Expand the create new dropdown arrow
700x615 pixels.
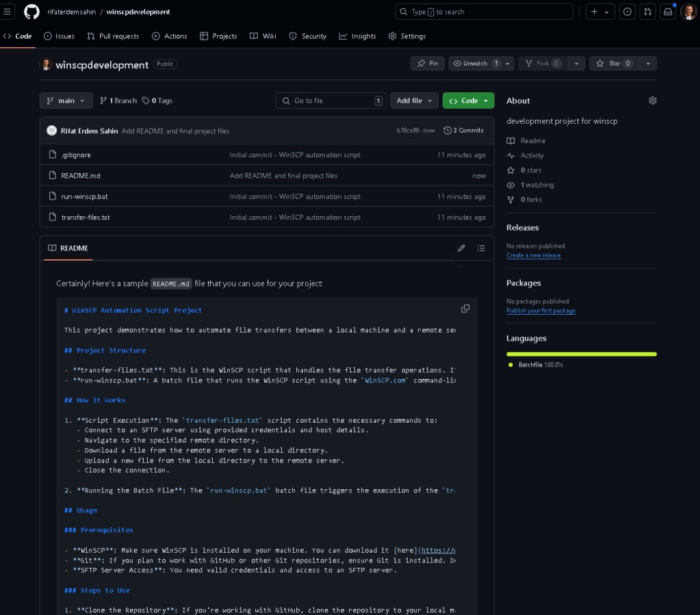(607, 12)
